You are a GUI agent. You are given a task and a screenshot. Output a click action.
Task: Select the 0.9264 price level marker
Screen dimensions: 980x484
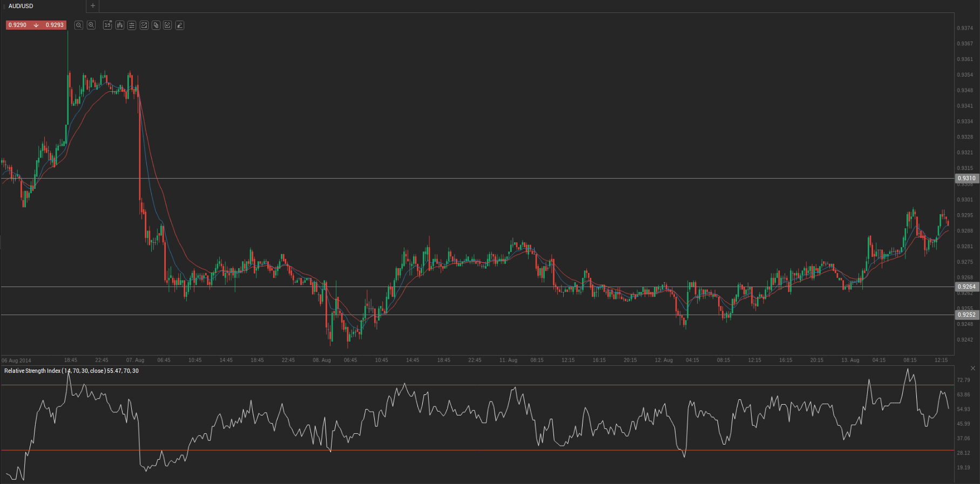967,287
